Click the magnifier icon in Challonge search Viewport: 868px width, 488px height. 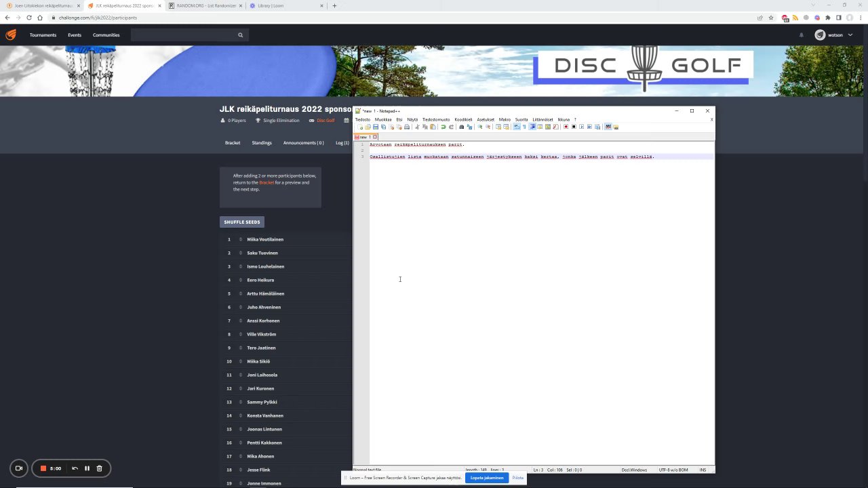point(240,35)
